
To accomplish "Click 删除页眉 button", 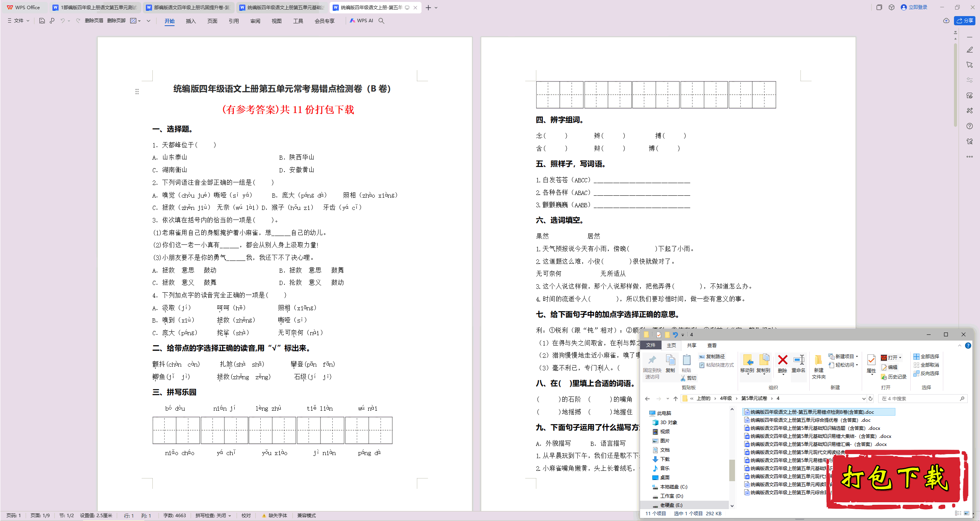I will click(x=94, y=21).
